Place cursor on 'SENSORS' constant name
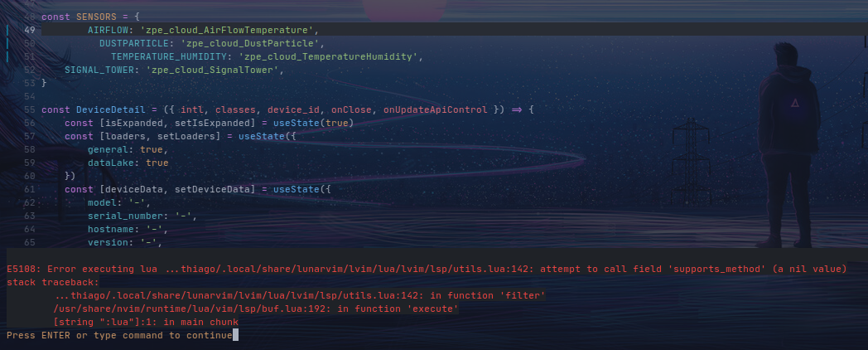 pyautogui.click(x=96, y=17)
